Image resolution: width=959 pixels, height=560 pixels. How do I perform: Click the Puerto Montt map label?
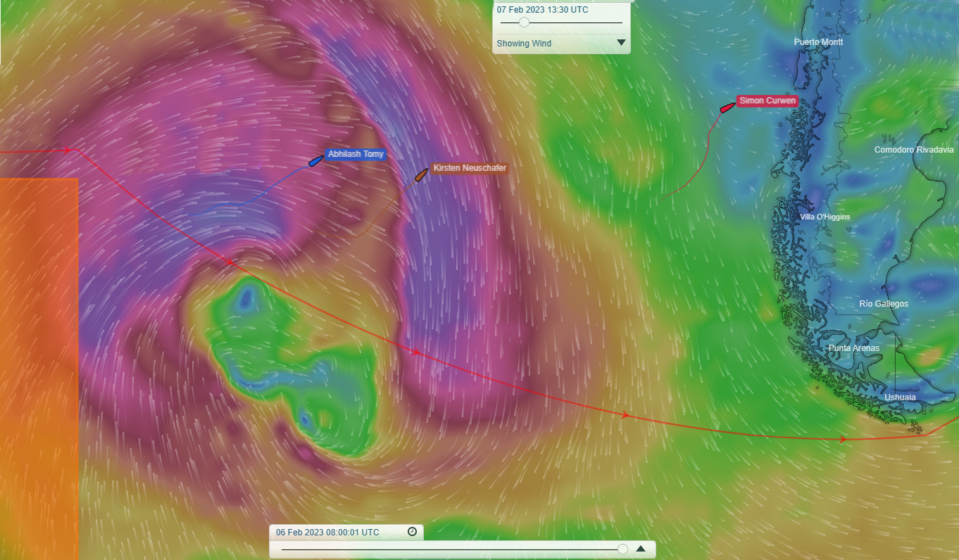(x=818, y=42)
